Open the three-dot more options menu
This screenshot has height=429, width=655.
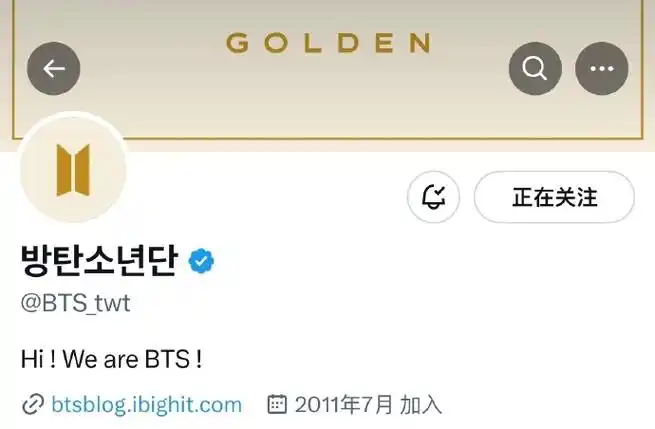point(602,69)
